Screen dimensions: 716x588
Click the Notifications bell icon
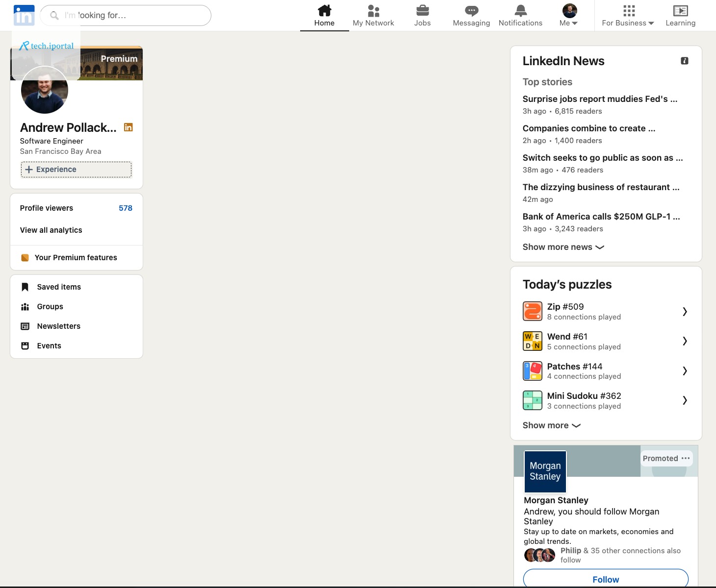click(520, 10)
